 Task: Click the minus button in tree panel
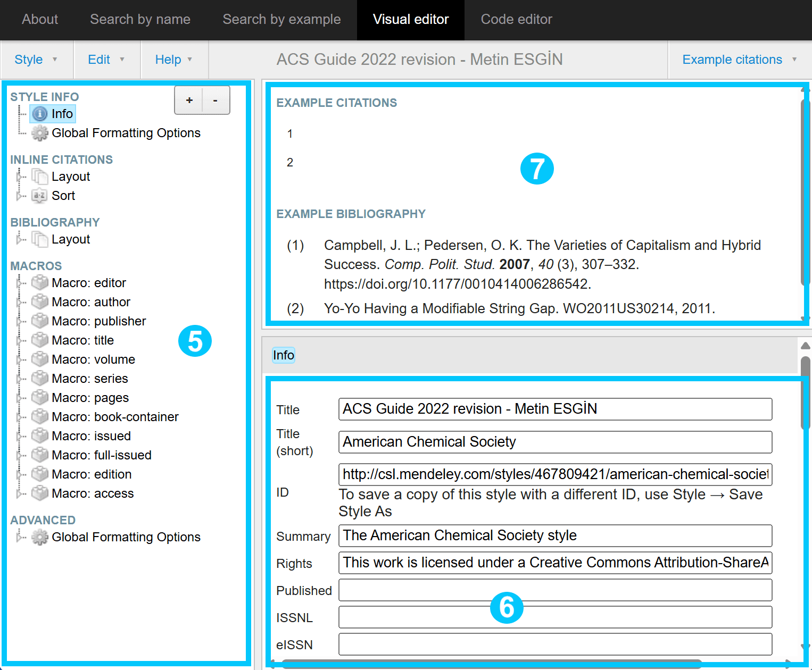click(x=216, y=100)
